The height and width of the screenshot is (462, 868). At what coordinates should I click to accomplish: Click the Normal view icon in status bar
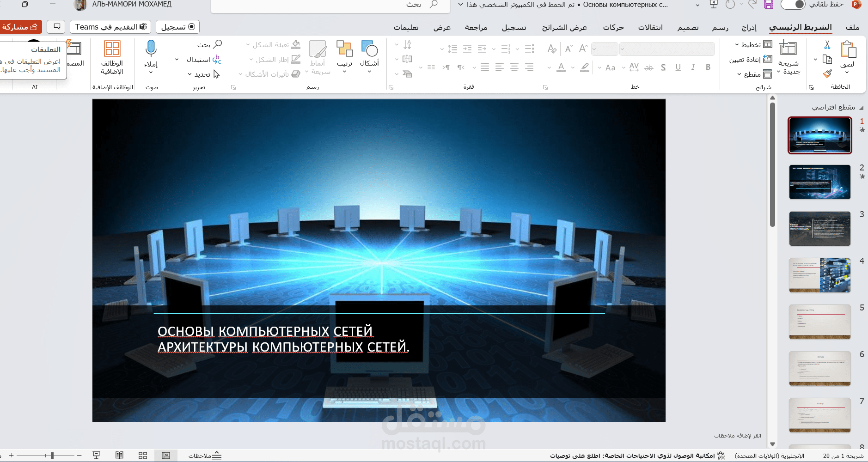166,456
